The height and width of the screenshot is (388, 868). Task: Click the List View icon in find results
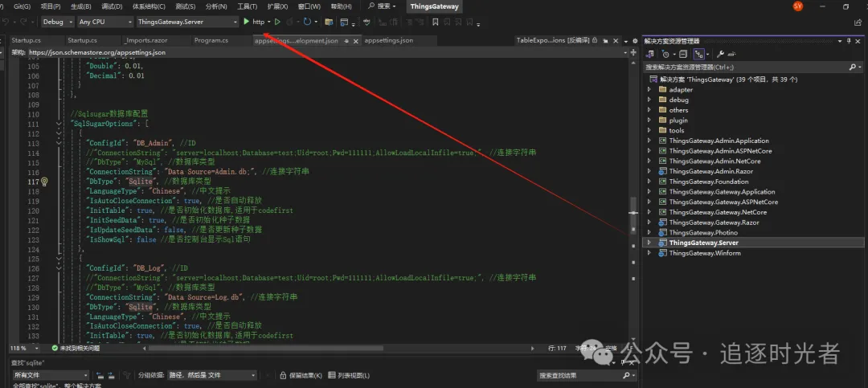332,375
